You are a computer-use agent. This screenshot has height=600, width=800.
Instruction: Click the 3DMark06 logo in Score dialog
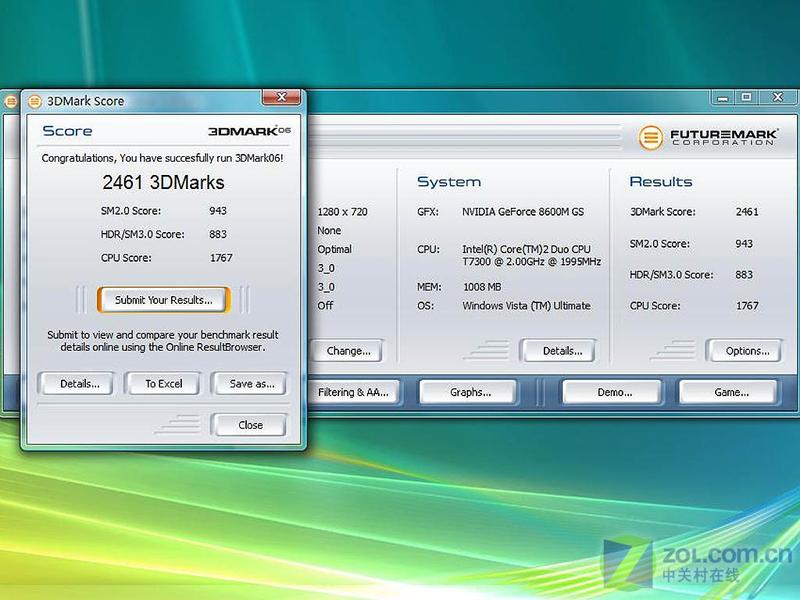[x=249, y=131]
